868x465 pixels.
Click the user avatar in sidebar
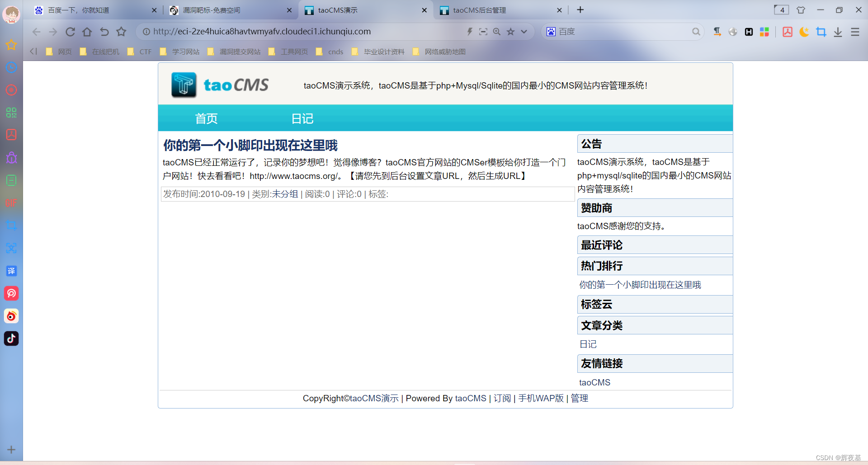(x=11, y=14)
